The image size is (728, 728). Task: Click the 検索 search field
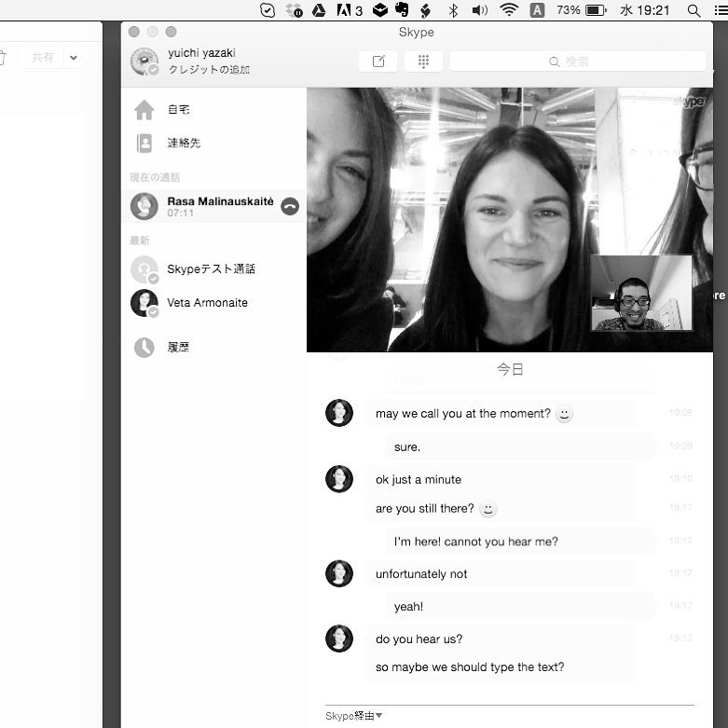tap(577, 62)
